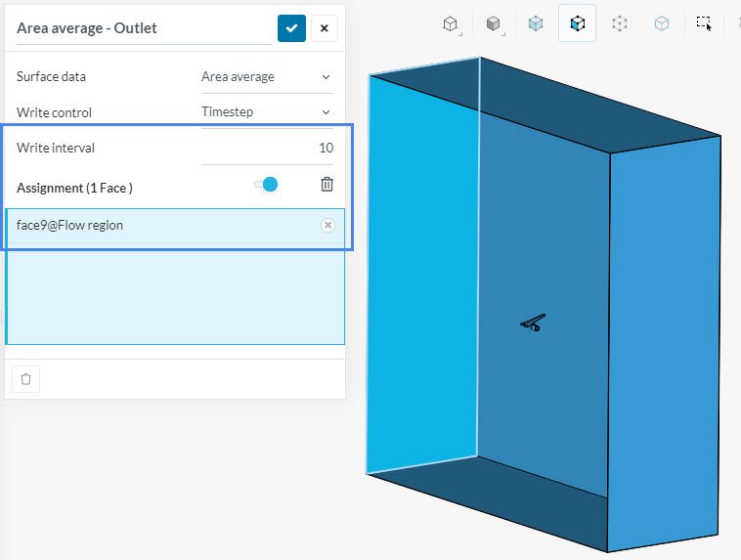Viewport: 741px width, 560px height.
Task: Choose the edge outline cube selection mode
Action: coord(662,23)
